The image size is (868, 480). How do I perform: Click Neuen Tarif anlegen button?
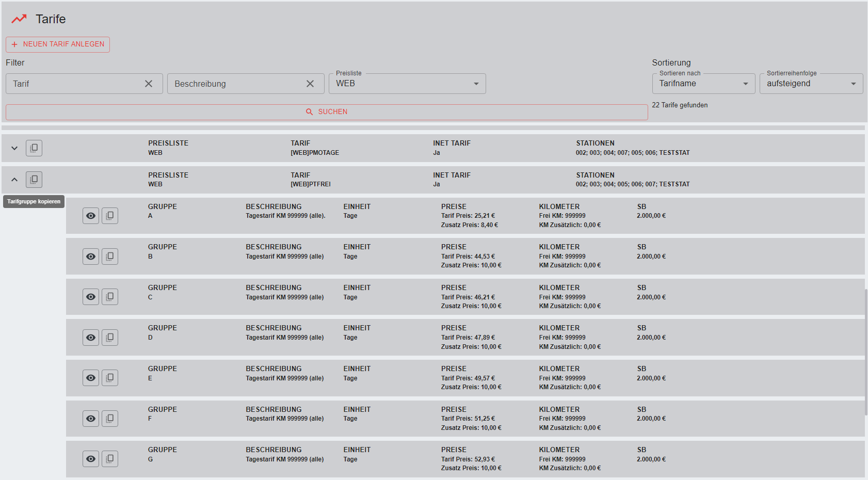pyautogui.click(x=58, y=44)
